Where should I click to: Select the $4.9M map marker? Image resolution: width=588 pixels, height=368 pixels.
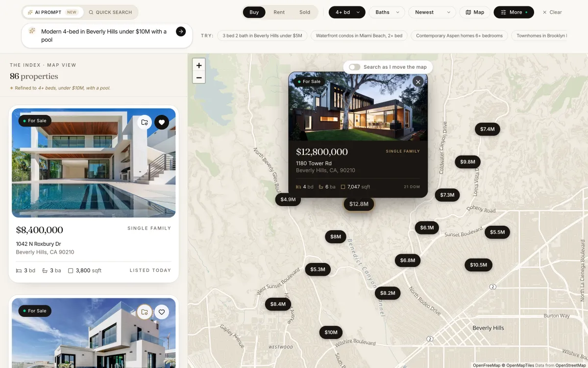288,200
